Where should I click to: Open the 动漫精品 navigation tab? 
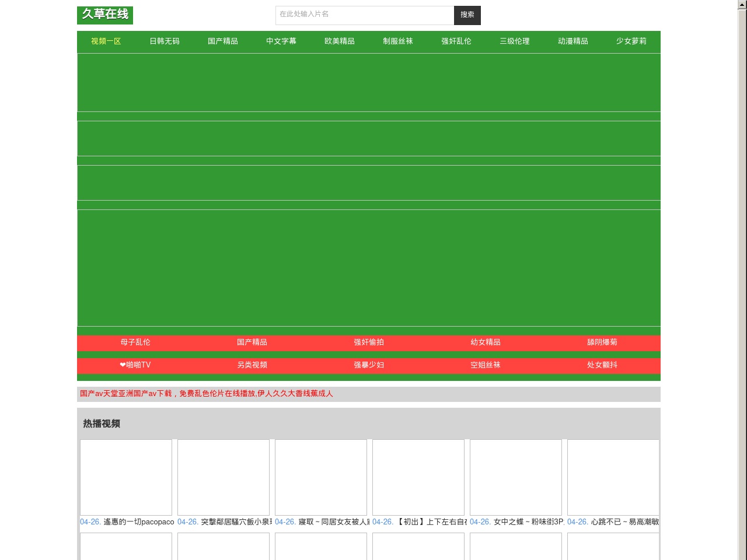(573, 41)
